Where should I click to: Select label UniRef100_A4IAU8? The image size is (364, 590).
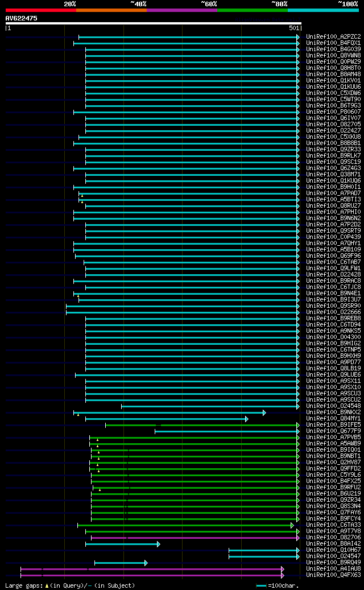pyautogui.click(x=333, y=568)
